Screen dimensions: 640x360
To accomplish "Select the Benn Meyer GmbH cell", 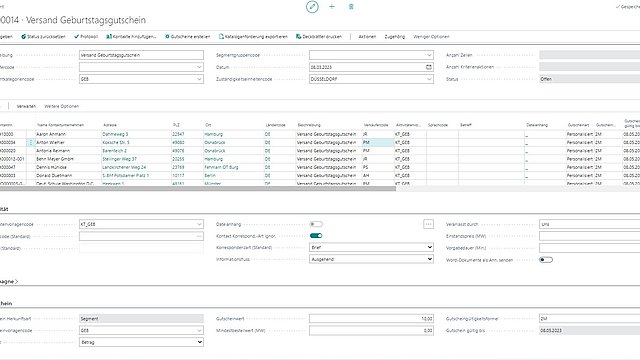I will coord(55,159).
